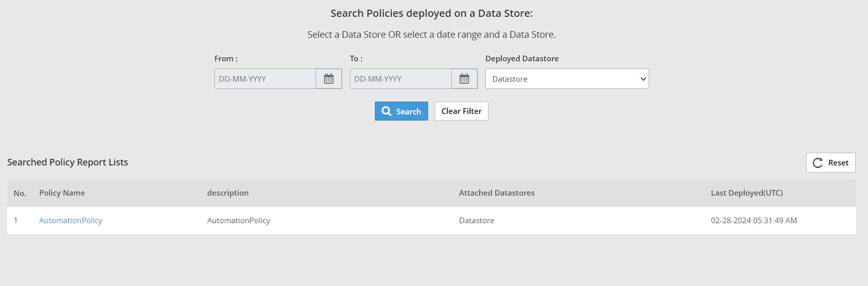
Task: Click the description column header
Action: pyautogui.click(x=228, y=193)
